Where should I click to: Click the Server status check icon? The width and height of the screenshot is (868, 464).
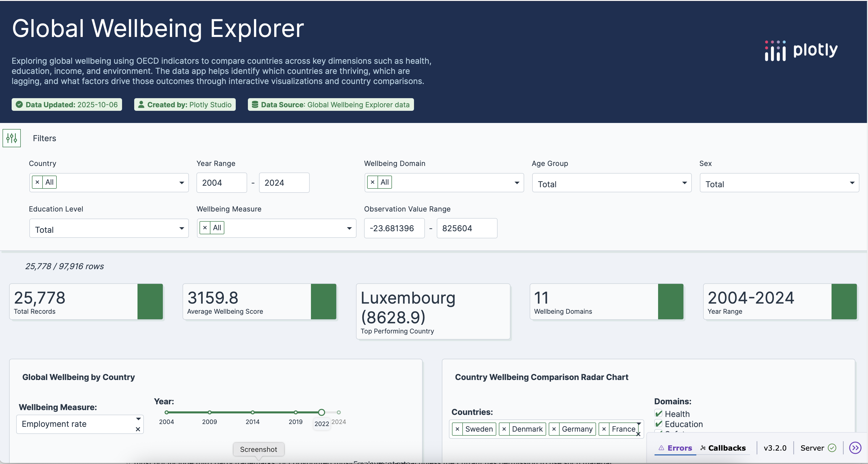coord(832,448)
